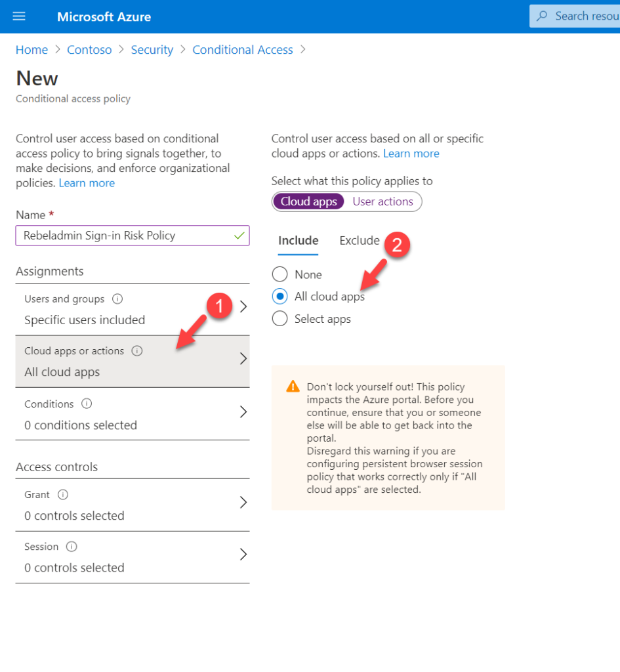View info tooltip for Cloud apps or actions
The image size is (620, 672).
(x=137, y=350)
